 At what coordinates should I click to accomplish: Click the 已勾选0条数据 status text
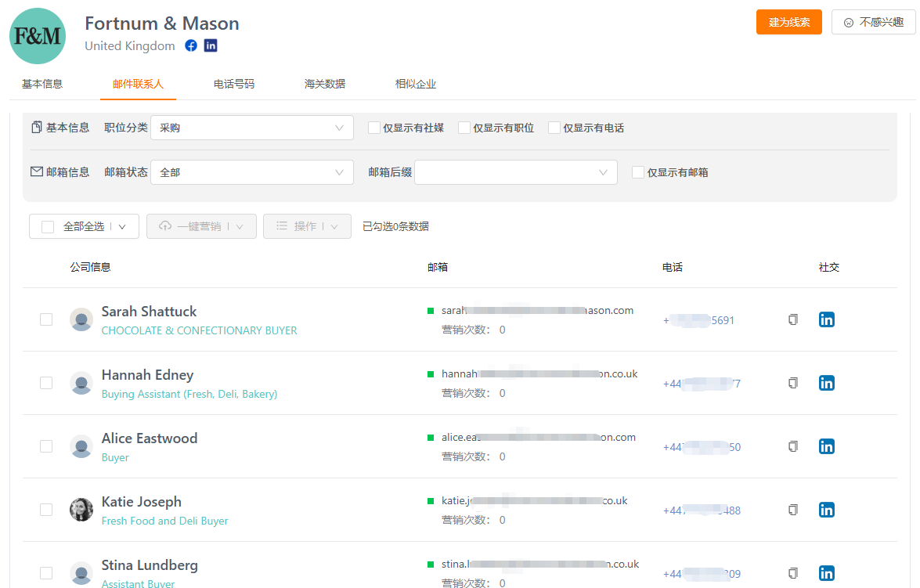pyautogui.click(x=395, y=226)
